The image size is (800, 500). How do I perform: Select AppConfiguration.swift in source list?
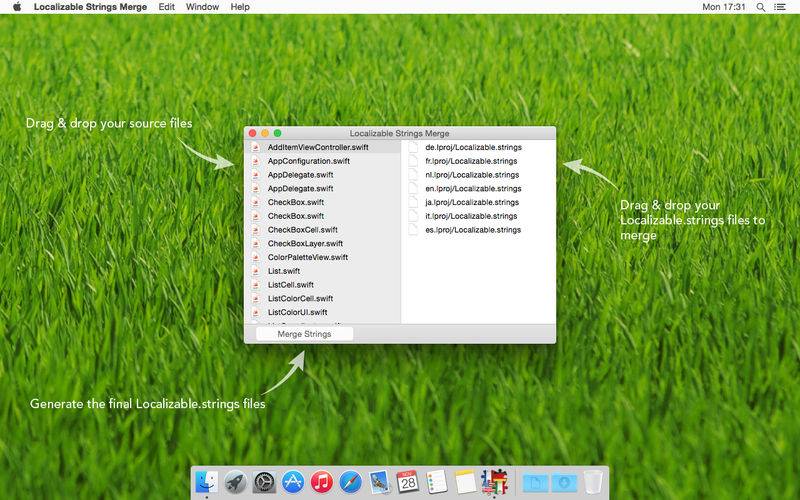pos(322,161)
